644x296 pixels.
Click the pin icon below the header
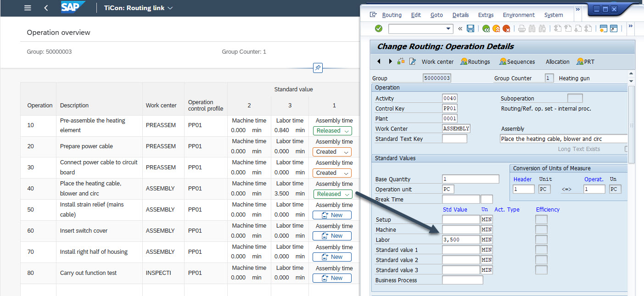point(317,67)
